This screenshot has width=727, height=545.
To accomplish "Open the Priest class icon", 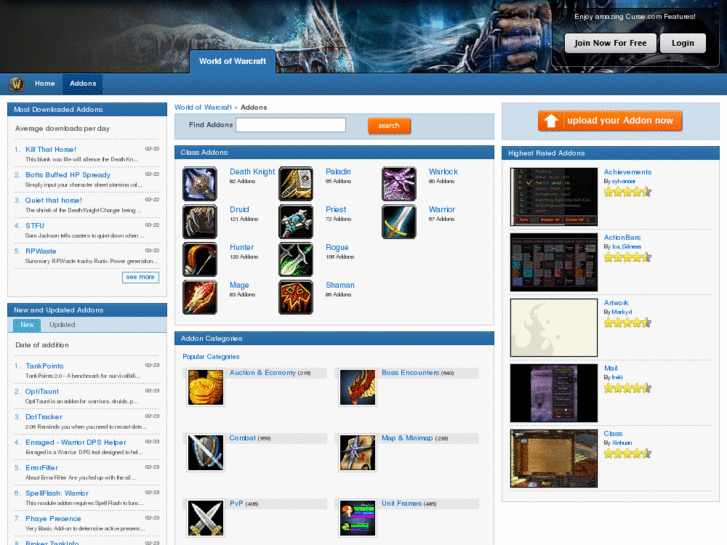I will coord(296,222).
